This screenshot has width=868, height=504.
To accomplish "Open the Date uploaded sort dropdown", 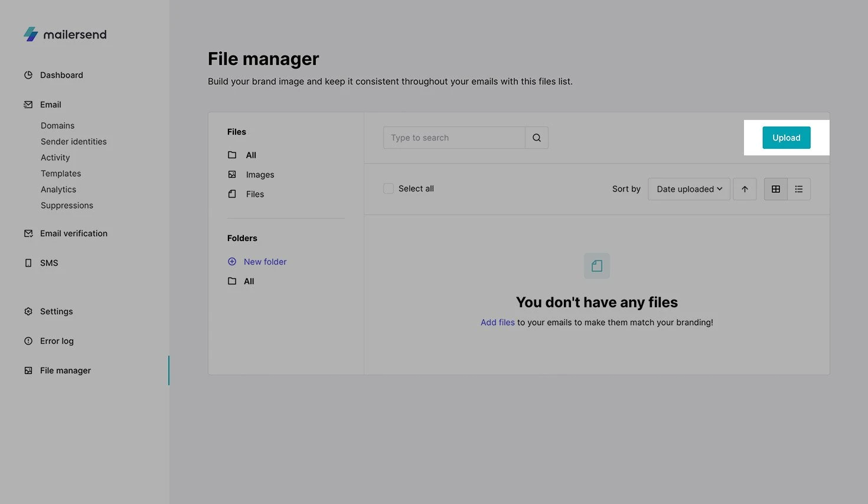I will point(688,189).
